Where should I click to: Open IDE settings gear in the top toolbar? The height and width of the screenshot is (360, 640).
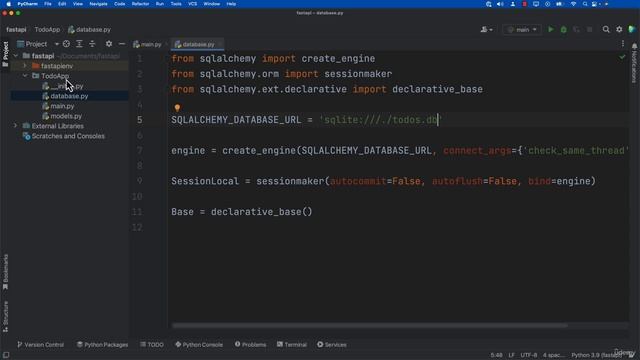[619, 29]
